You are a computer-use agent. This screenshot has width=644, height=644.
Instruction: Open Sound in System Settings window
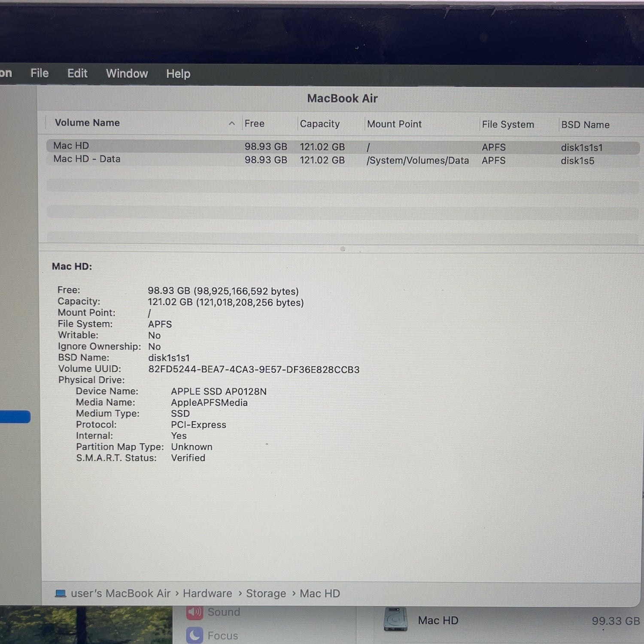pyautogui.click(x=213, y=612)
